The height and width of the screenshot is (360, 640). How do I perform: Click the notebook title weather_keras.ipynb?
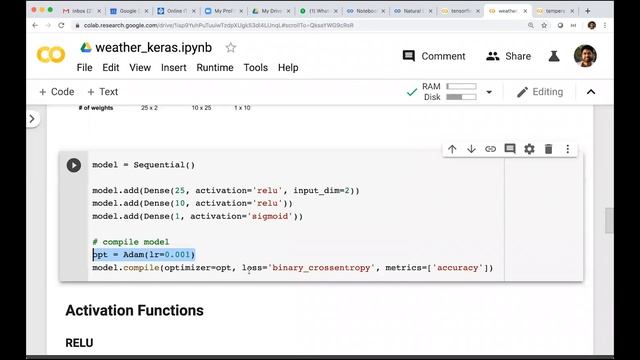(153, 48)
